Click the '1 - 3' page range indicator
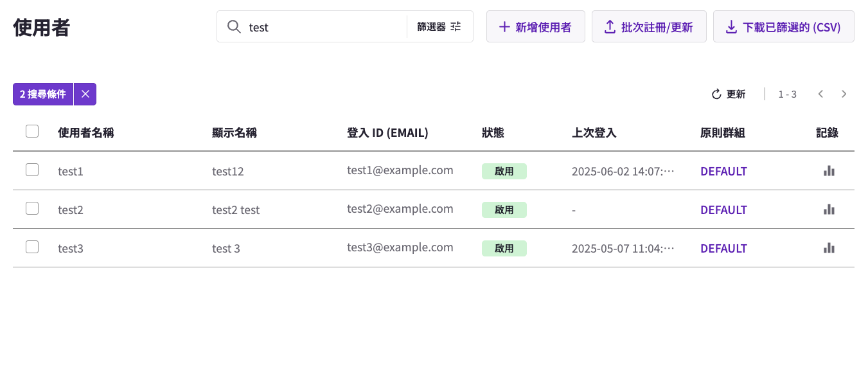The image size is (868, 385). click(787, 94)
